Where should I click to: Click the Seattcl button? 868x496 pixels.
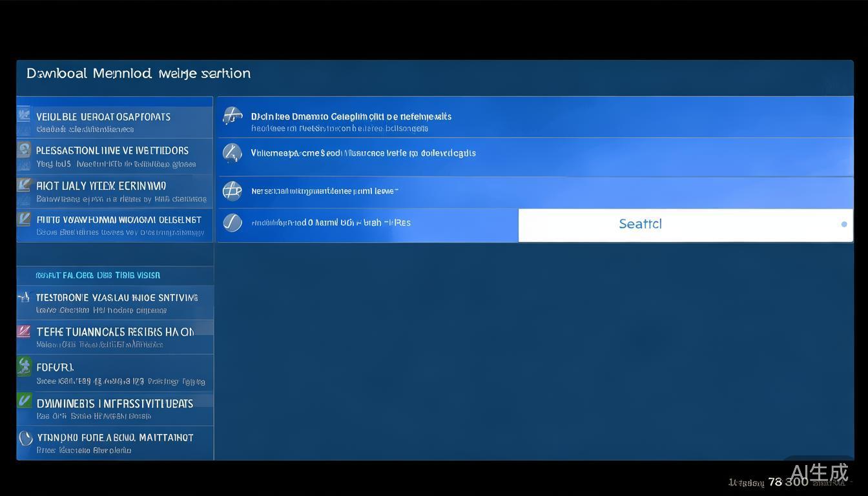pos(640,224)
